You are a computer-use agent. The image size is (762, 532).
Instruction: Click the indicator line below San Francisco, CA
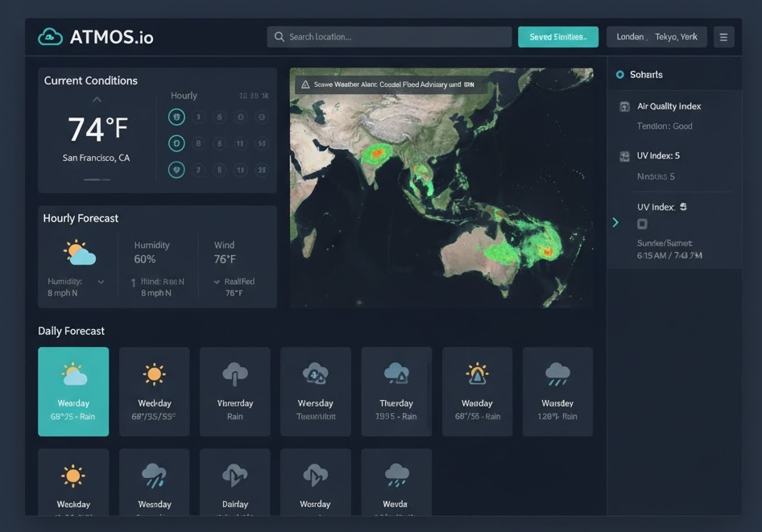pos(97,179)
